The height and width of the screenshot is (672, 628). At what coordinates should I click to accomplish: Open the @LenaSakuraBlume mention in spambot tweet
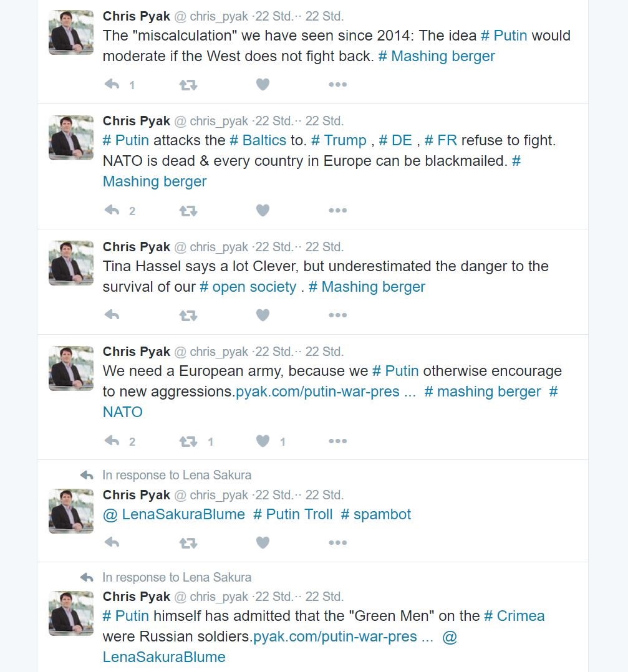click(x=173, y=514)
